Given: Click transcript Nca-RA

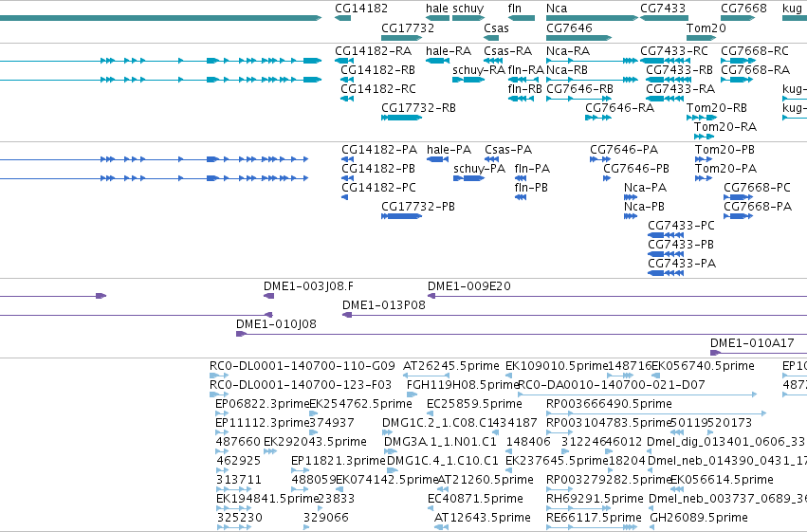Looking at the screenshot, I should [x=568, y=51].
